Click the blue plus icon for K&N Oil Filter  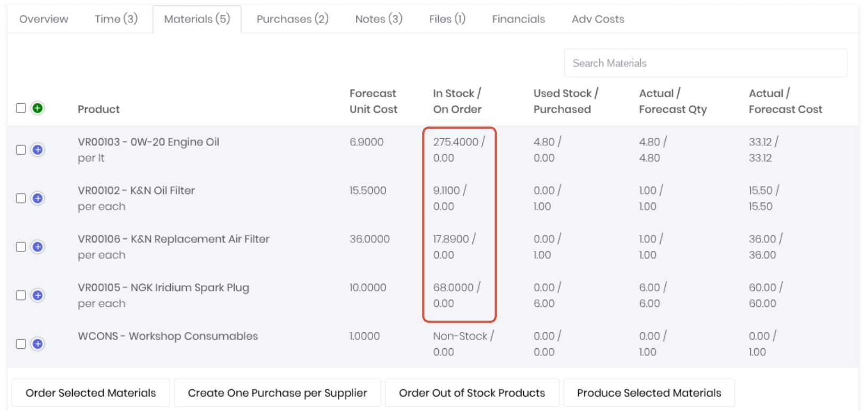[x=37, y=198]
